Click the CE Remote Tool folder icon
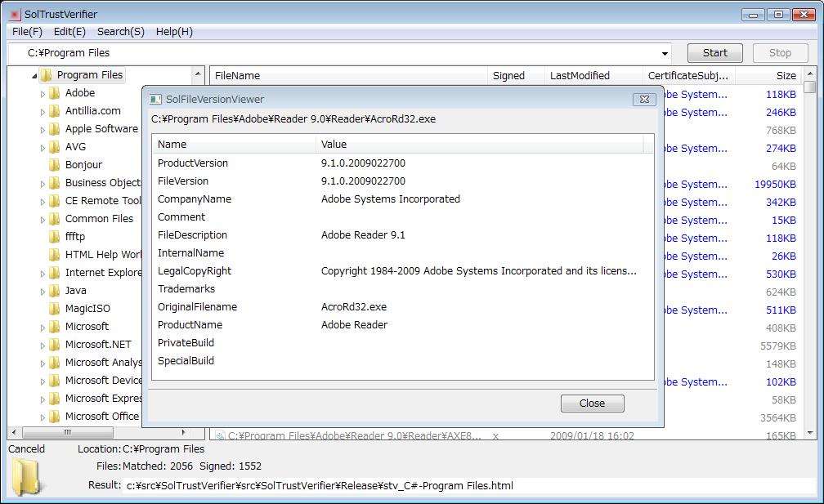 [55, 201]
